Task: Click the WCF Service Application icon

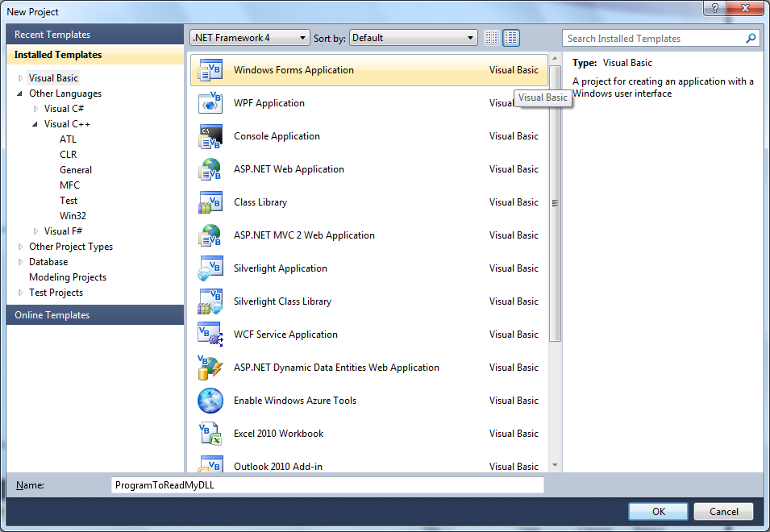Action: click(210, 335)
